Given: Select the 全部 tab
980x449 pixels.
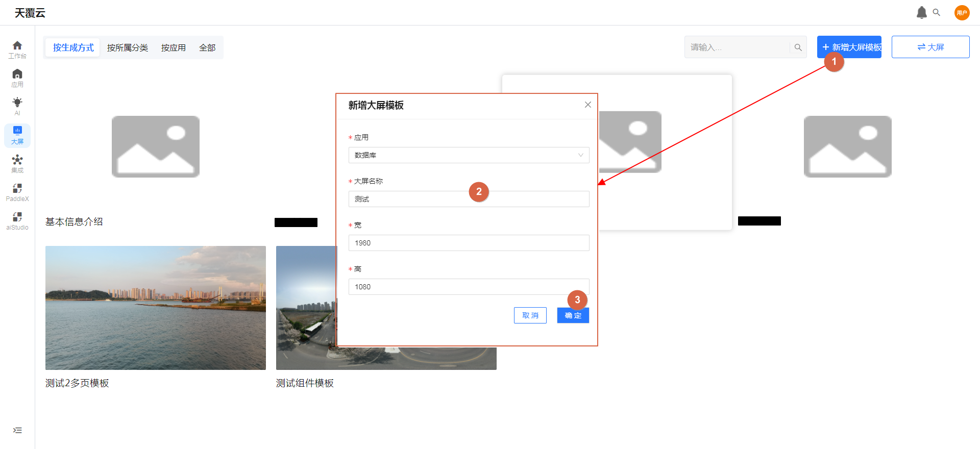Looking at the screenshot, I should tap(207, 48).
